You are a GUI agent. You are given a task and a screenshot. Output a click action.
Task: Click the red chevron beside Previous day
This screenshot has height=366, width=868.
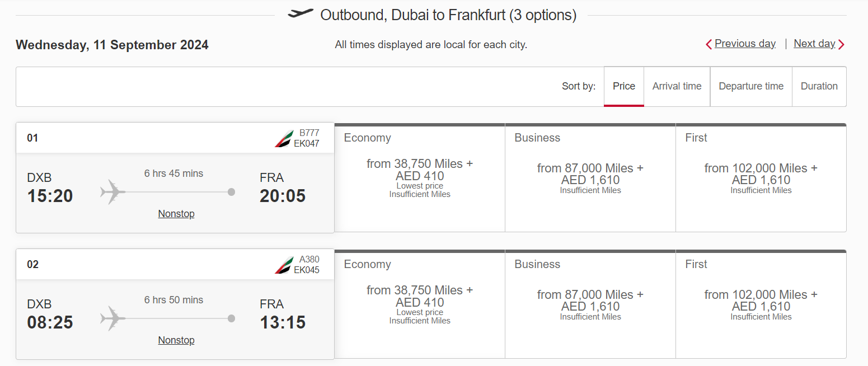709,44
